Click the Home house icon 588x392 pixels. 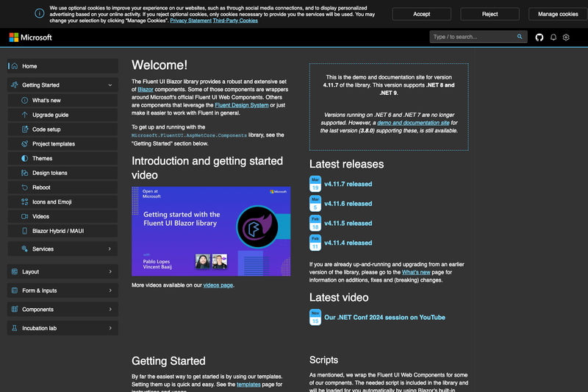(x=15, y=66)
